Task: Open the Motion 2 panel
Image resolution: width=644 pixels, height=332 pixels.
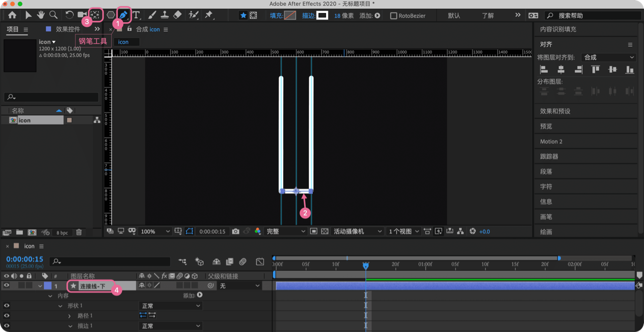Action: (x=551, y=141)
